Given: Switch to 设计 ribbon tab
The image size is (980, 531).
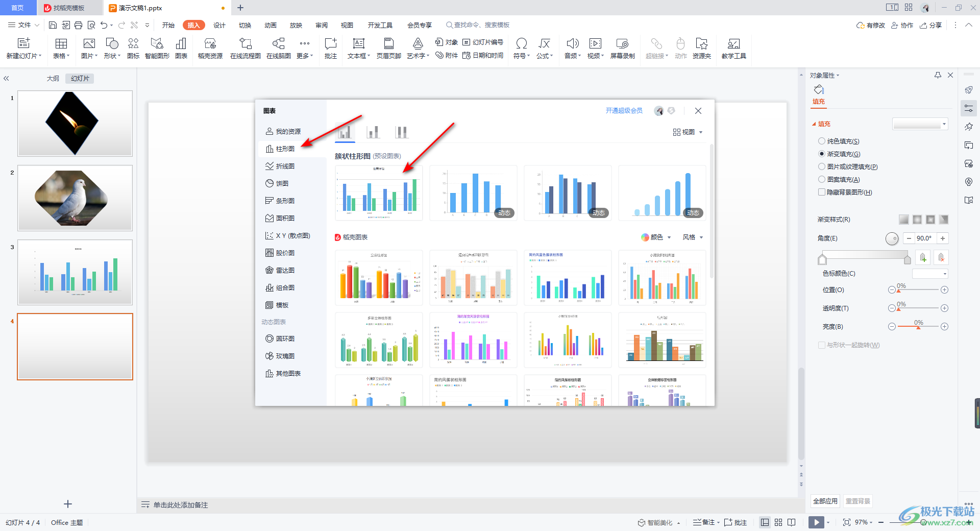Looking at the screenshot, I should click(x=219, y=25).
